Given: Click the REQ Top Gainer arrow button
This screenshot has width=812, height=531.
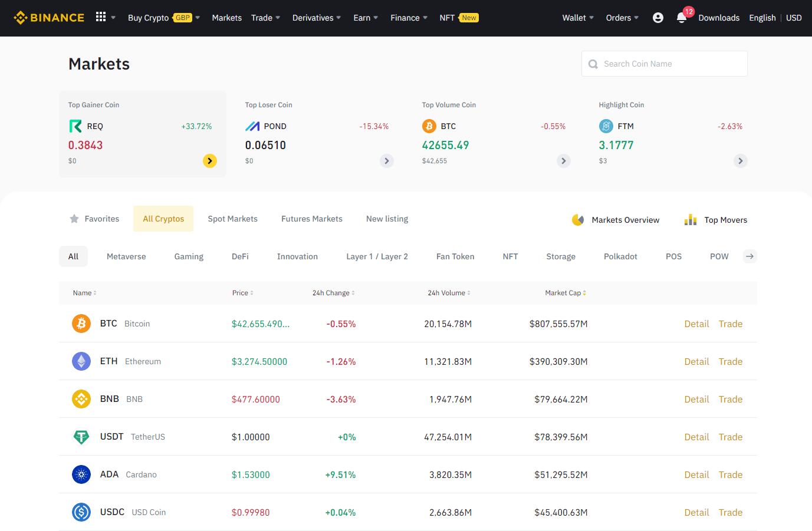Looking at the screenshot, I should [210, 160].
